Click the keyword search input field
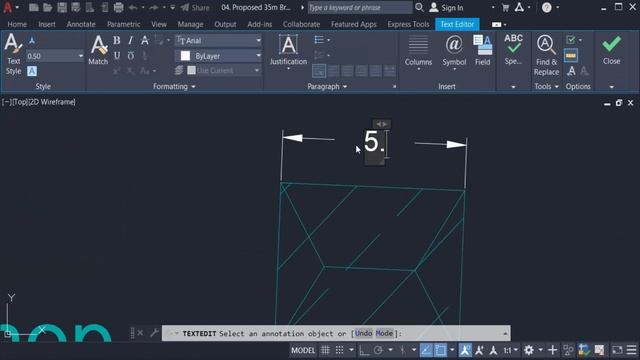This screenshot has height=360, width=640. click(x=360, y=7)
